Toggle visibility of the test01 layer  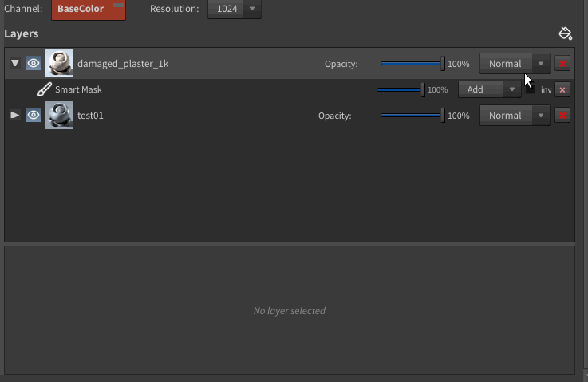pos(34,116)
